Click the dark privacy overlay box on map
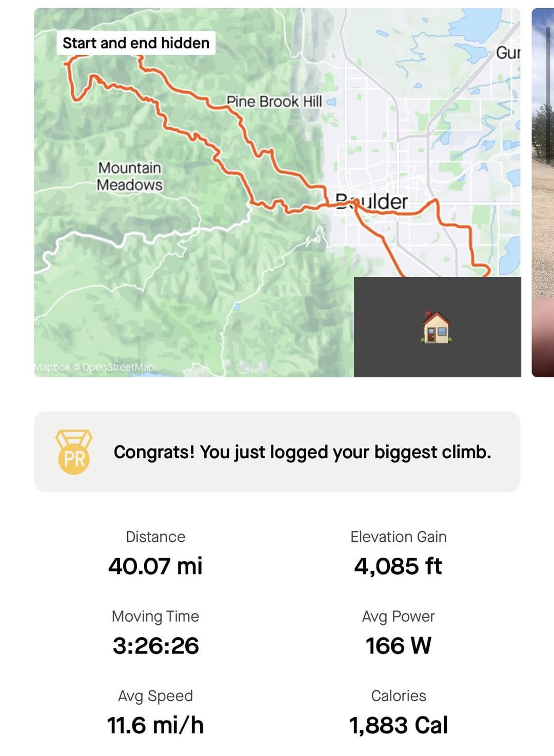This screenshot has width=554, height=756. tap(438, 327)
